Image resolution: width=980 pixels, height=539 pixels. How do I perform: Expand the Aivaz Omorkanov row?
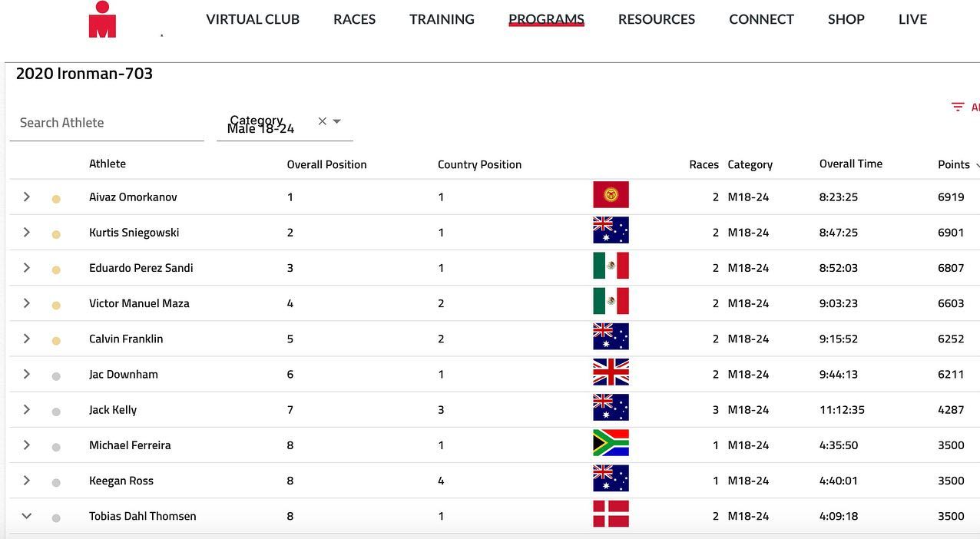click(27, 197)
